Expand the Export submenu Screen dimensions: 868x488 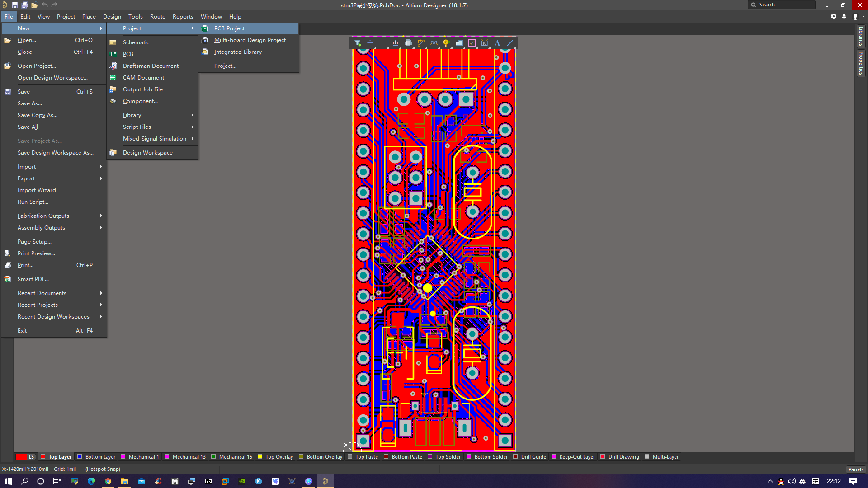pyautogui.click(x=54, y=178)
